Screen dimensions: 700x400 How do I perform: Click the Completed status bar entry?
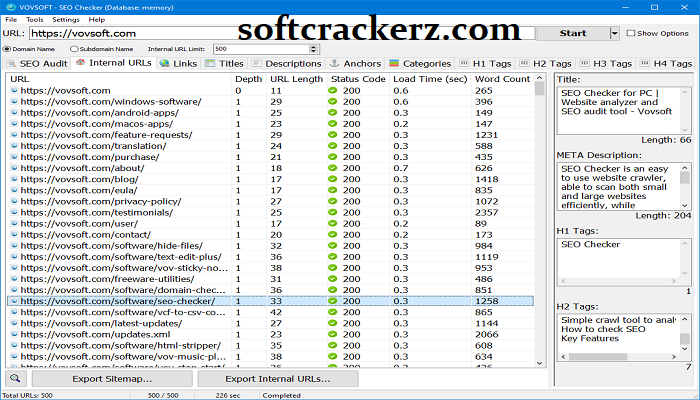281,395
